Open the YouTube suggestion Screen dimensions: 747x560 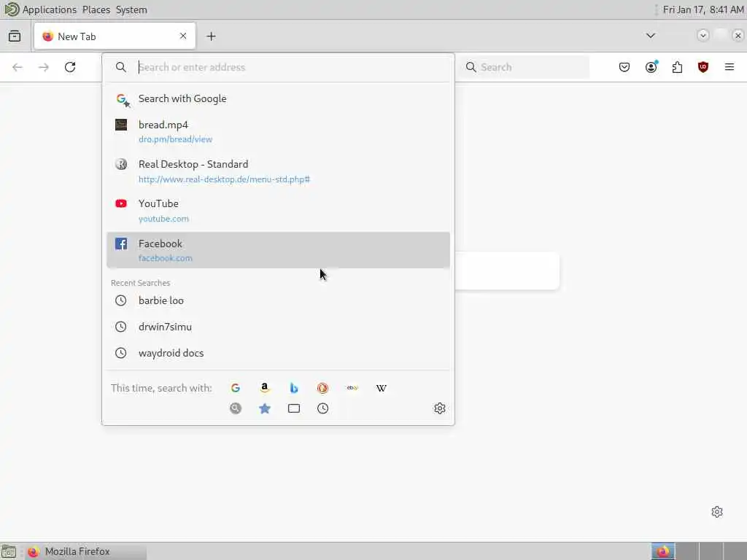[278, 211]
